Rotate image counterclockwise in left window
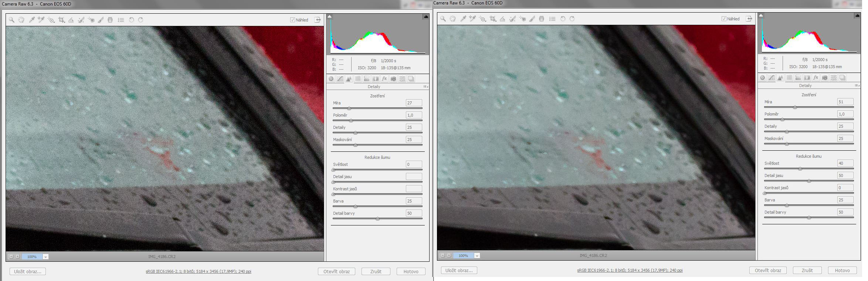 (131, 20)
